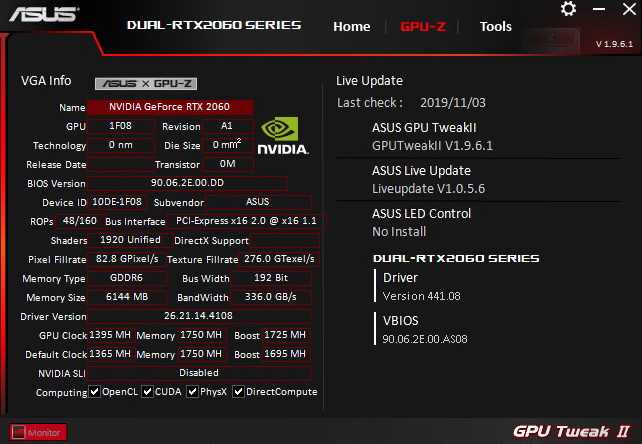
Task: Click the DUAL-RTX2060 SERIES header title
Action: 214,25
